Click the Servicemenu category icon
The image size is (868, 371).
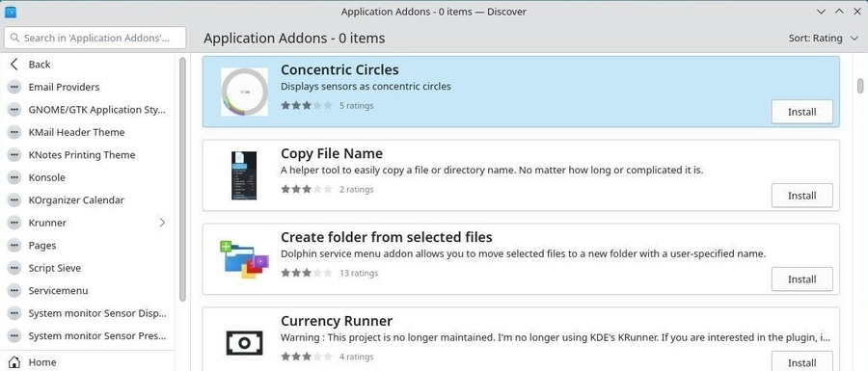tap(14, 291)
